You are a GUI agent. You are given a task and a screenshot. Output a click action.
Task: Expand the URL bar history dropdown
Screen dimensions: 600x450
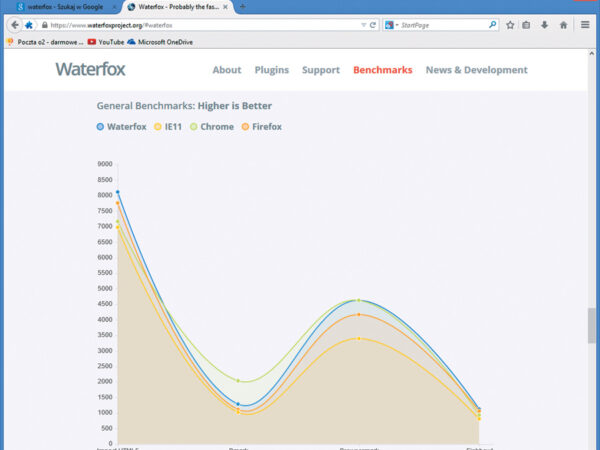[x=362, y=25]
